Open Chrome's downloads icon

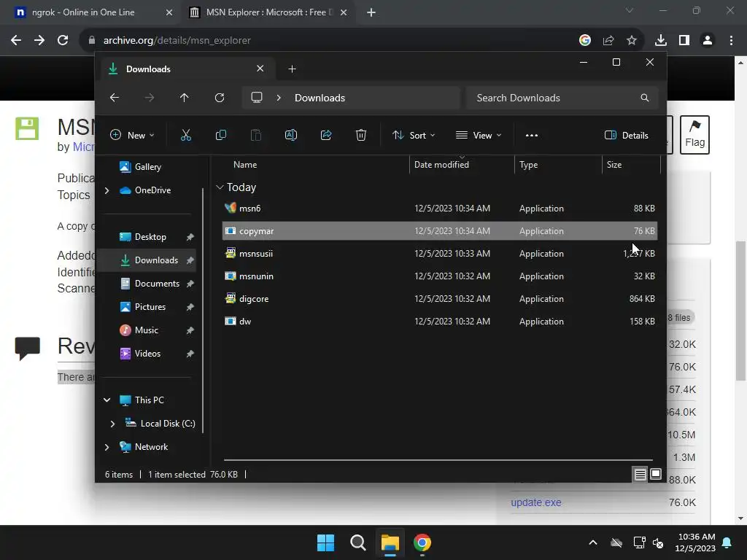tap(661, 41)
